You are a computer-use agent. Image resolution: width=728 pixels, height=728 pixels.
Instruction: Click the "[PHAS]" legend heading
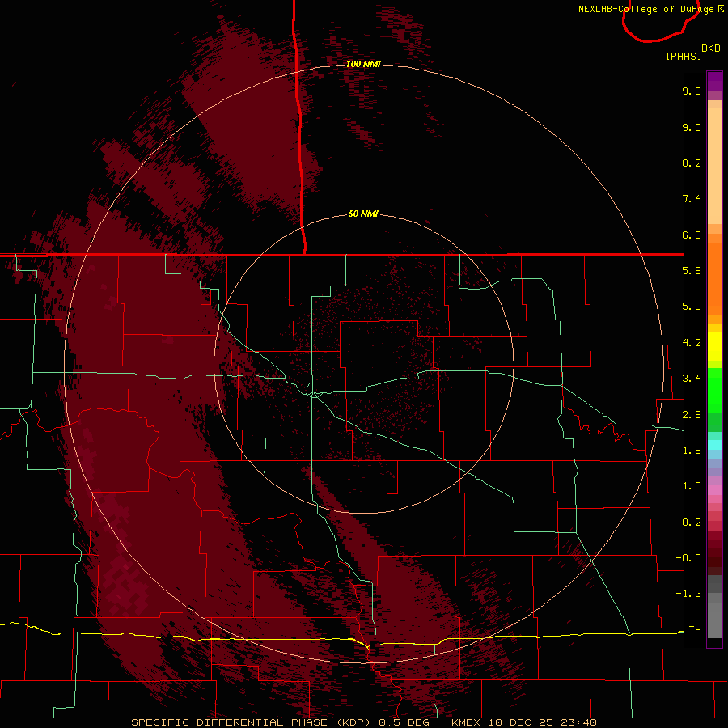point(684,56)
